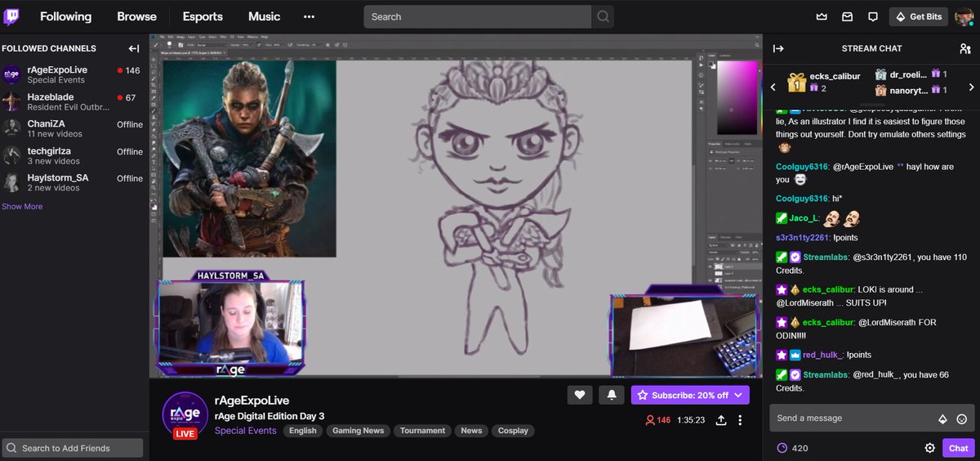Click the s3r3n1ty2261 username in chat
This screenshot has width=980, height=461.
pyautogui.click(x=802, y=238)
